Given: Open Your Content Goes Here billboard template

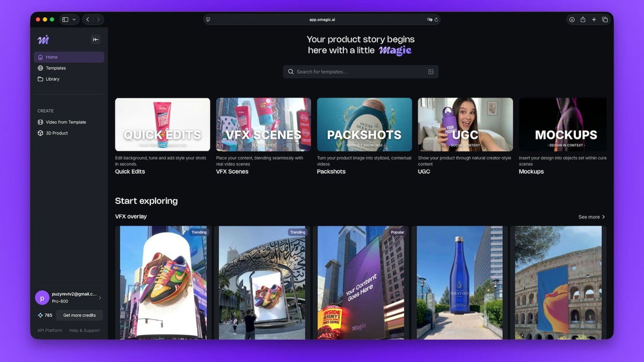Looking at the screenshot, I should click(x=361, y=283).
